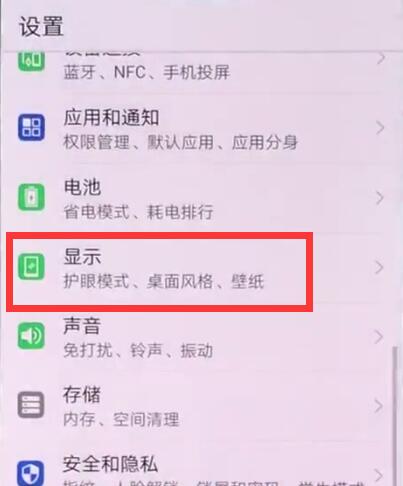403x486 pixels.
Task: Tap the green Battery icon
Action: click(x=31, y=197)
